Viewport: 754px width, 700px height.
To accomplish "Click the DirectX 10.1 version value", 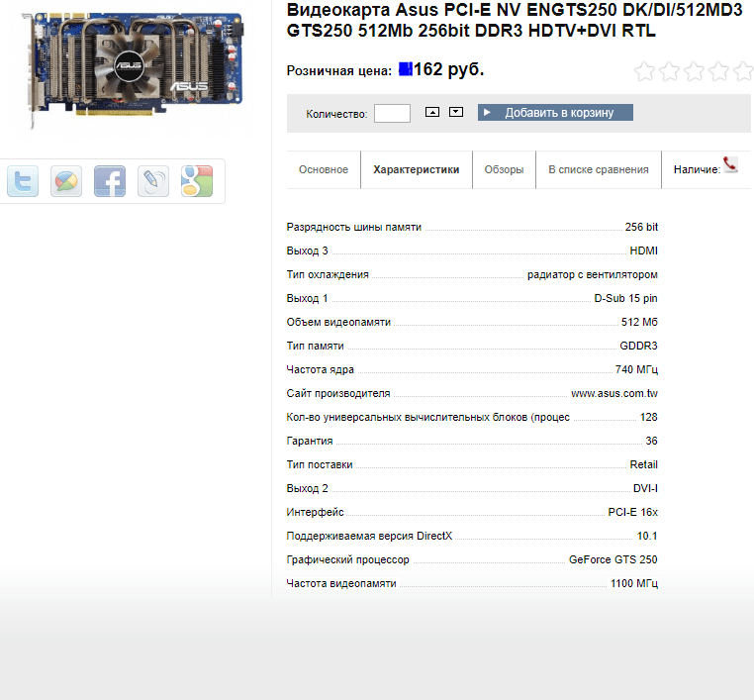I will (x=647, y=536).
